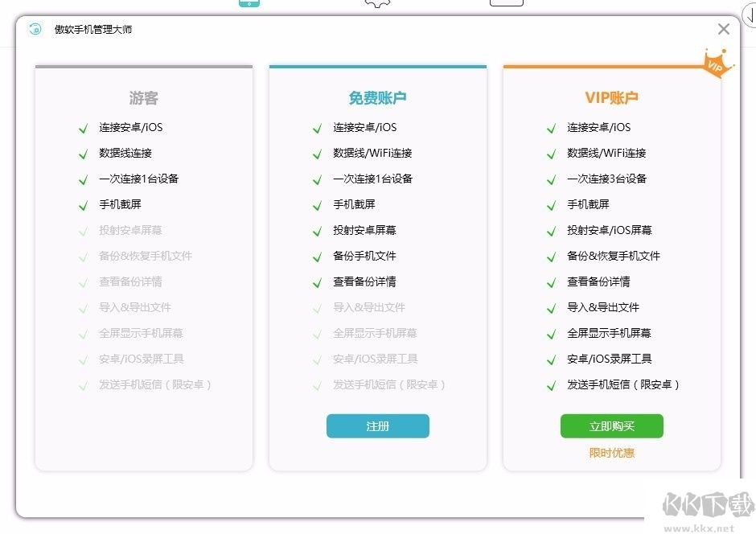756x534 pixels.
Task: Toggle the grayed check for 导入&导出文件 in 免费账户
Action: (318, 307)
